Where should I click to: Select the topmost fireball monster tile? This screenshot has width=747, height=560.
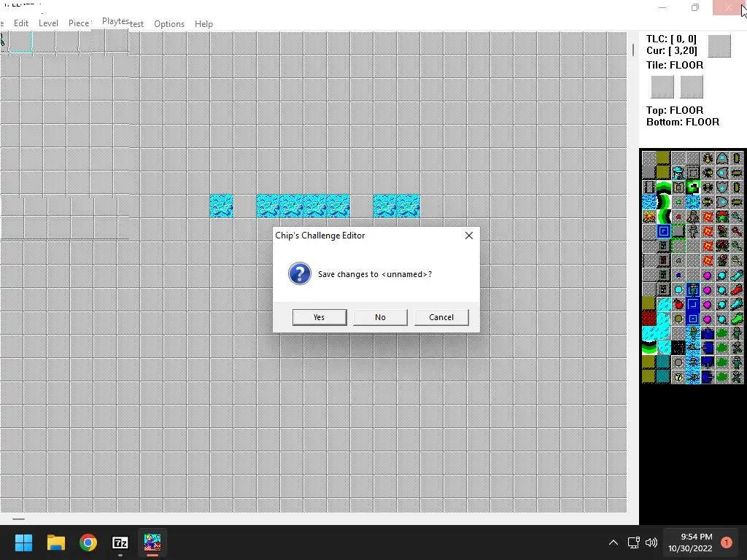708,217
